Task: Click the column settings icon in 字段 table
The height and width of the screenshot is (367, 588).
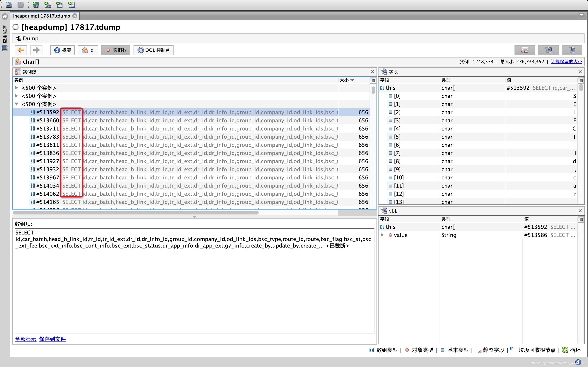Action: pos(581,80)
